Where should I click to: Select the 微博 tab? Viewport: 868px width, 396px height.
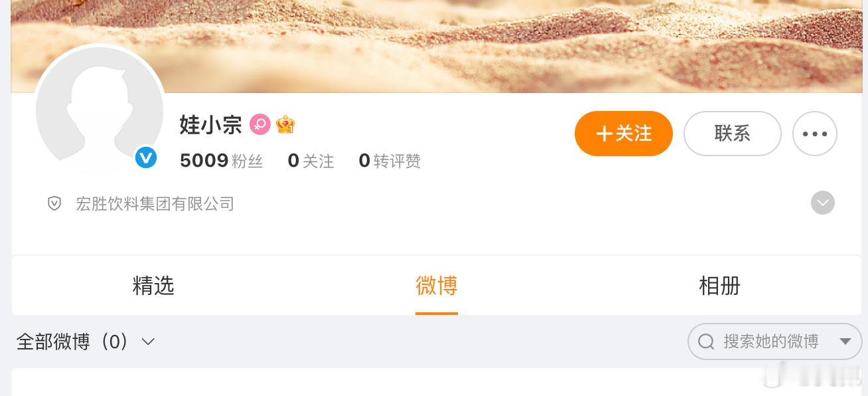point(437,286)
